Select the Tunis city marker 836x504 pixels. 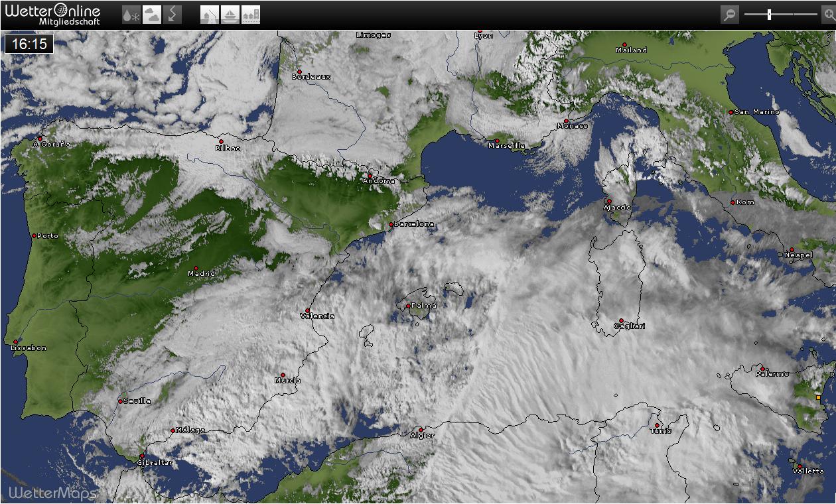[657, 425]
